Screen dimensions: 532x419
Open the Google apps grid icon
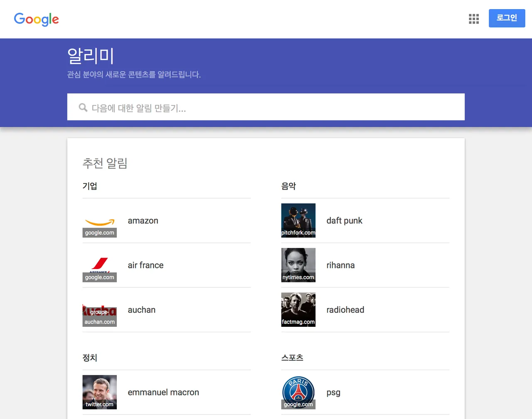(x=474, y=19)
